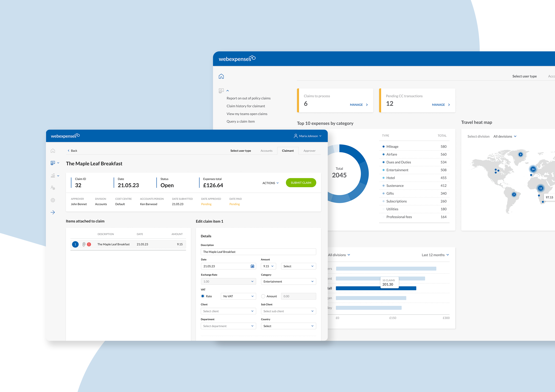The image size is (555, 392).
Task: Open the calendar date picker icon
Action: (x=252, y=266)
